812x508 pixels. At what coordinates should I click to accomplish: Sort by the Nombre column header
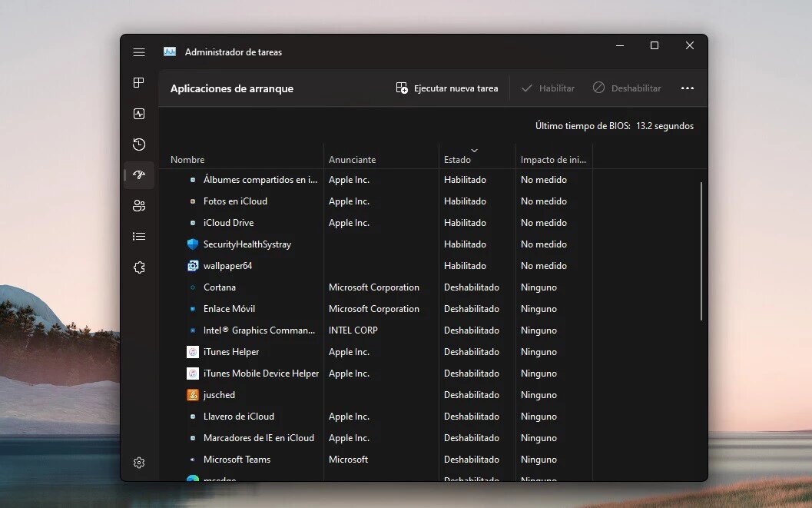point(187,160)
